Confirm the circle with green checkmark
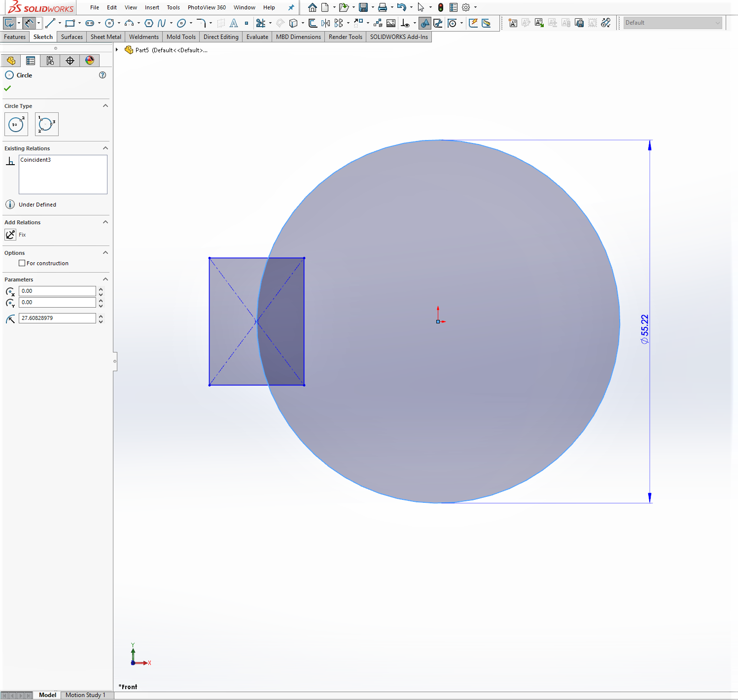 7,89
